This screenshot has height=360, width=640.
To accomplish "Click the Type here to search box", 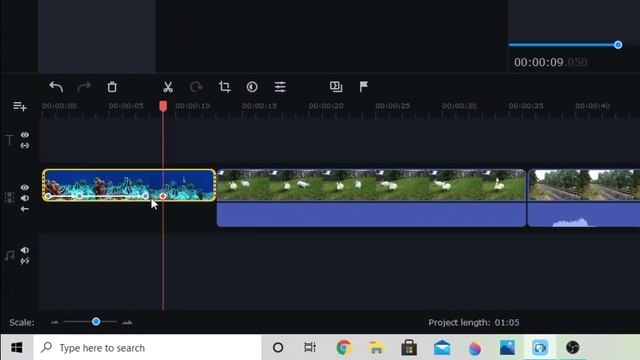I will pos(147,347).
